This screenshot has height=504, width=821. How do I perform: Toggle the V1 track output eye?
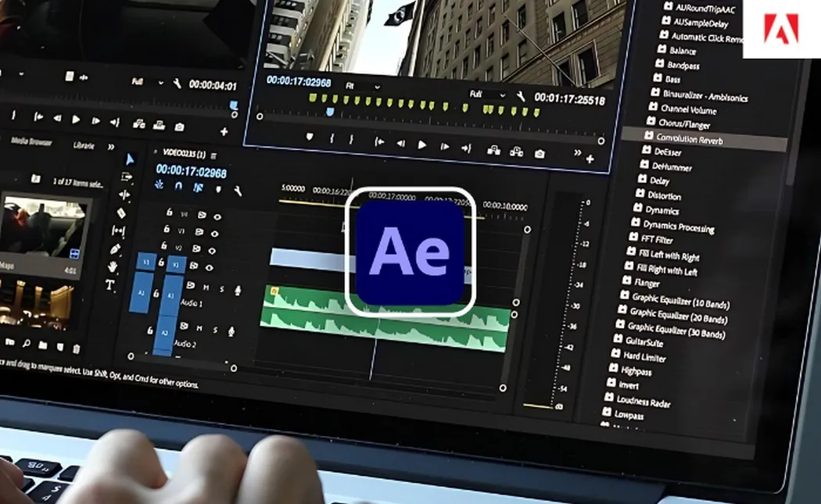pos(209,268)
